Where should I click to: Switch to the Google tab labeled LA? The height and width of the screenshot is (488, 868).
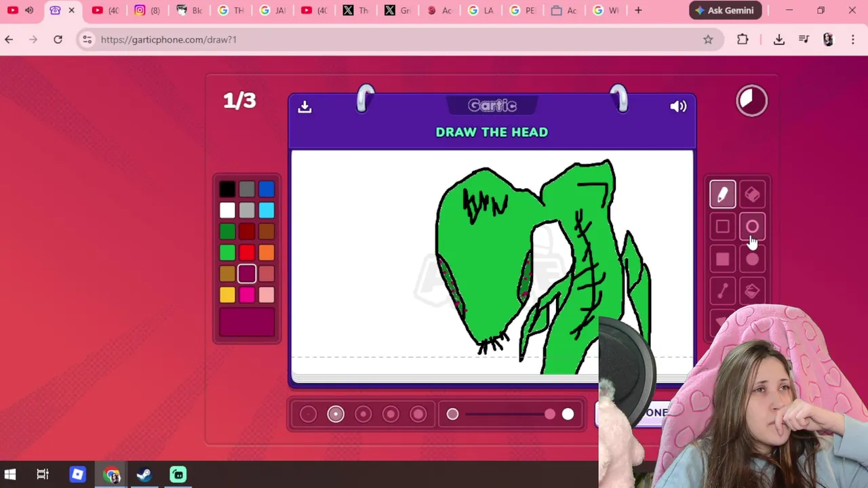(481, 10)
